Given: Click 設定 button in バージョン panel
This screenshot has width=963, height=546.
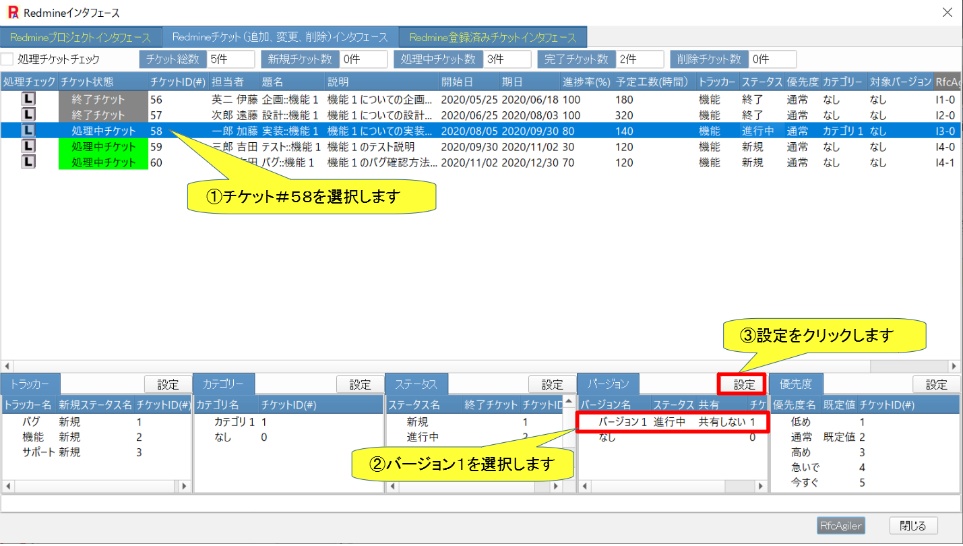Looking at the screenshot, I should pos(743,384).
